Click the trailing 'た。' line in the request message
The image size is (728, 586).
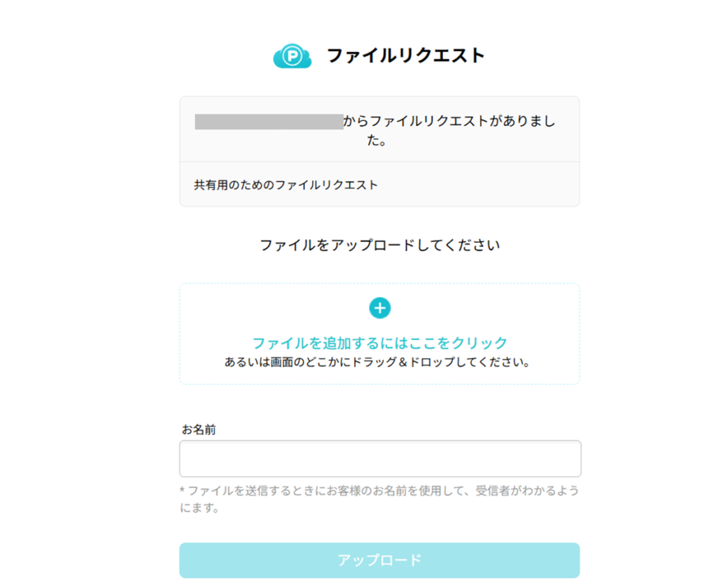pos(377,141)
